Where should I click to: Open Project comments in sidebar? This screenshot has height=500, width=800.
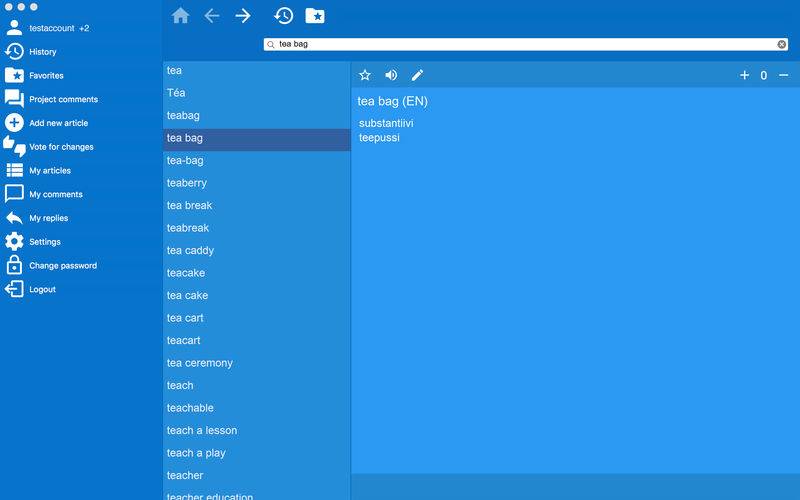tap(64, 99)
